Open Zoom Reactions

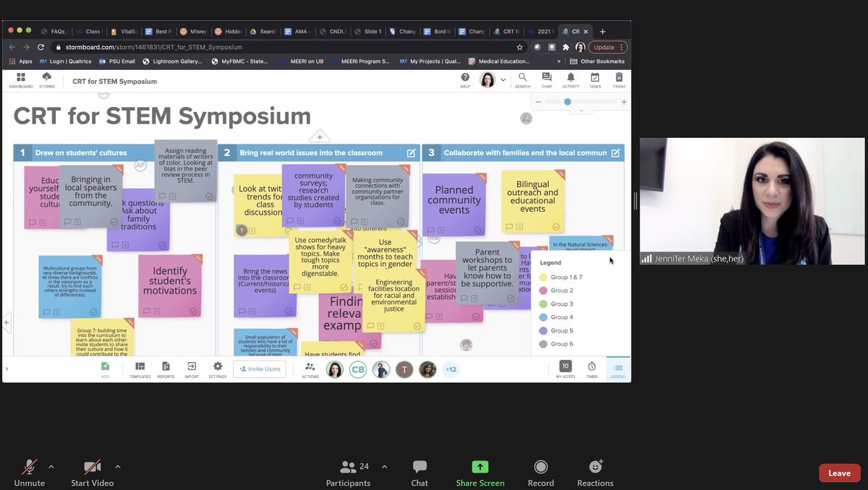[x=595, y=467]
